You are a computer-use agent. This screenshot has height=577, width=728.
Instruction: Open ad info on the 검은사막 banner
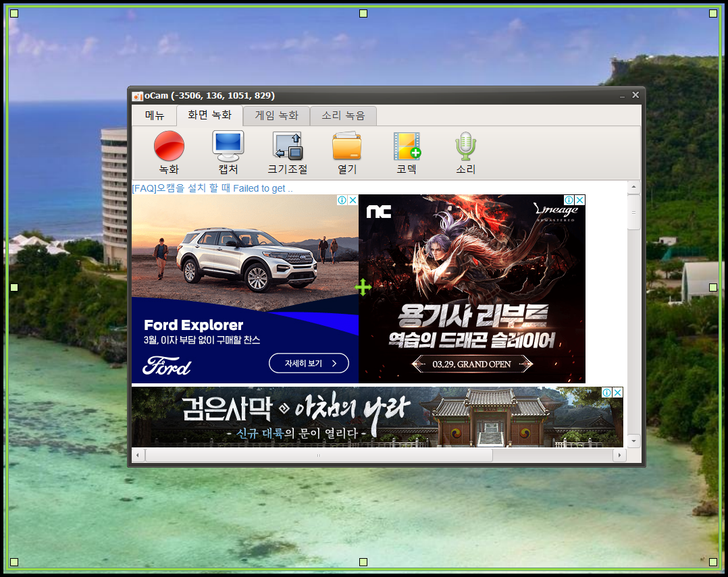607,392
